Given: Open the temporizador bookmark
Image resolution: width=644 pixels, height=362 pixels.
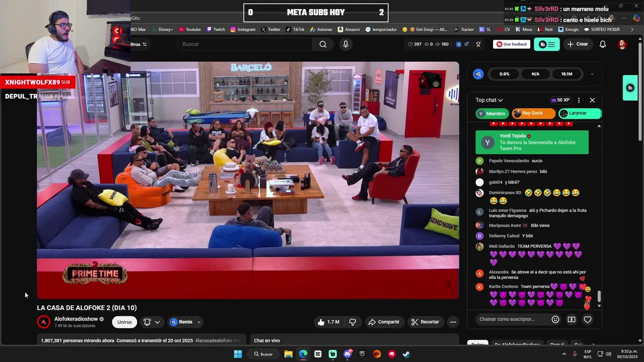Looking at the screenshot, I should (x=381, y=30).
